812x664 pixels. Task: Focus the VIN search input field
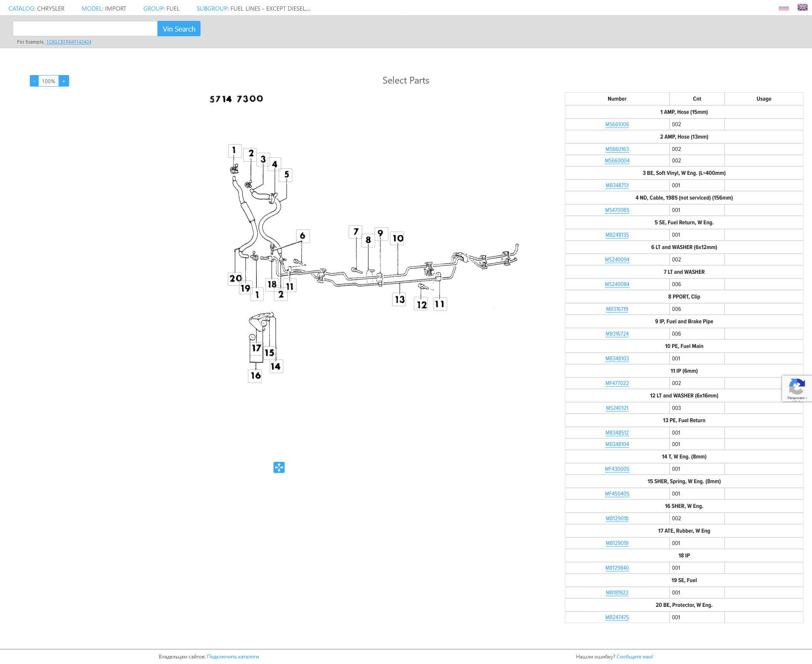(x=85, y=29)
